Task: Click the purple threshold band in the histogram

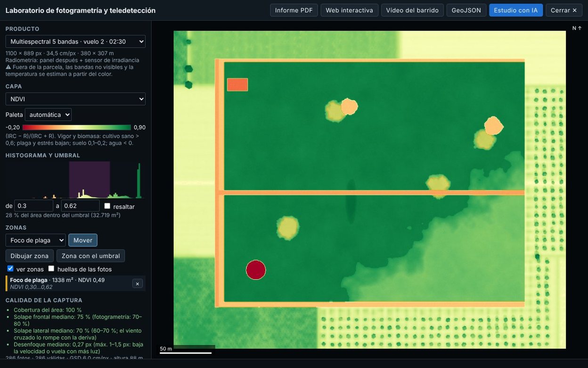Action: point(90,180)
